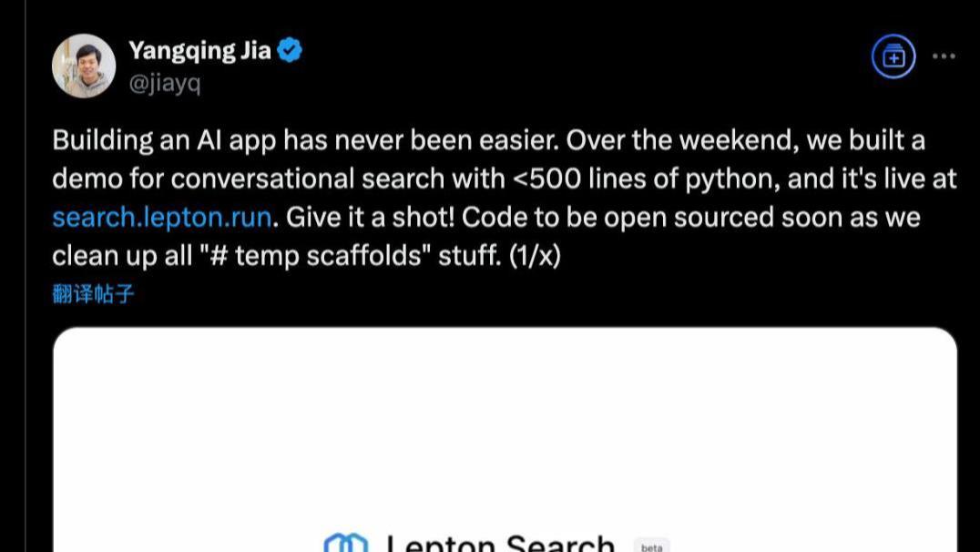Open Yangqing Jia's profile avatar
Screen dimensions: 980x552
tap(84, 66)
